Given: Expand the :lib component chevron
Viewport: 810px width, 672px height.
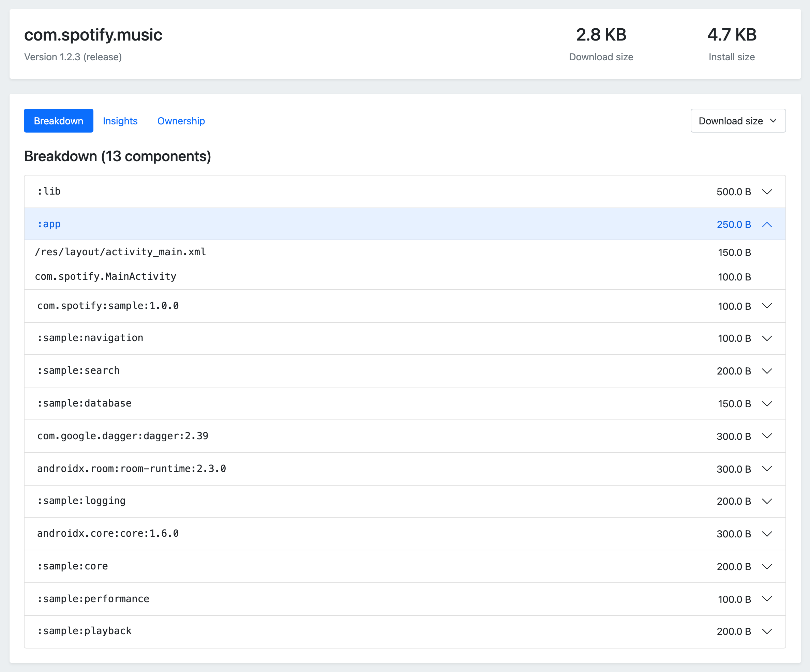Looking at the screenshot, I should point(767,192).
